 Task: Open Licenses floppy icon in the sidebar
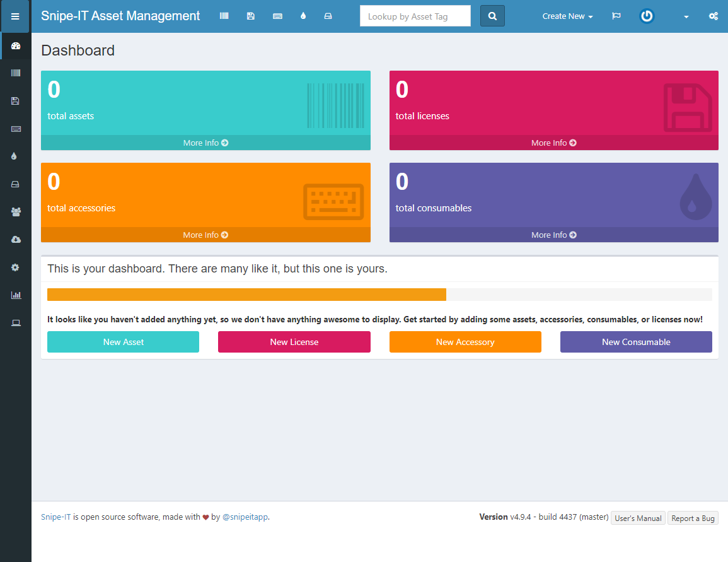tap(15, 101)
